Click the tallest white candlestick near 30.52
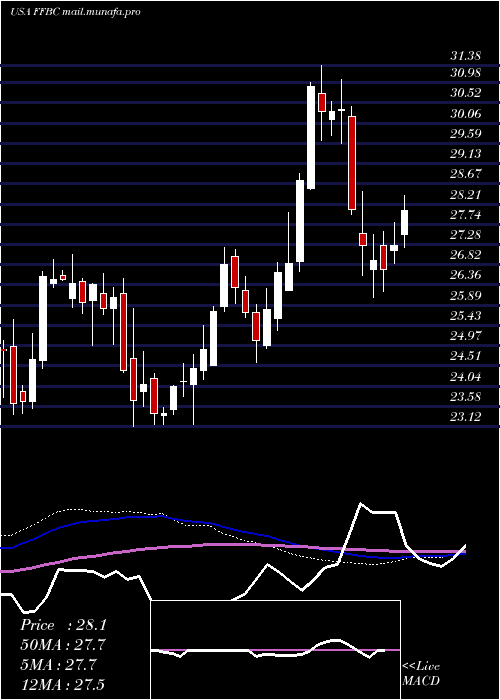The height and width of the screenshot is (700, 500). tap(311, 137)
